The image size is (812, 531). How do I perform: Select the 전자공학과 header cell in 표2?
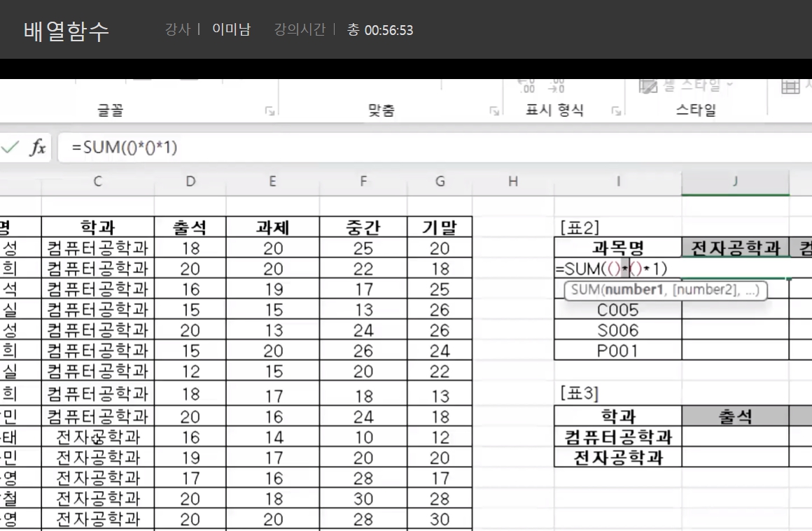point(735,248)
